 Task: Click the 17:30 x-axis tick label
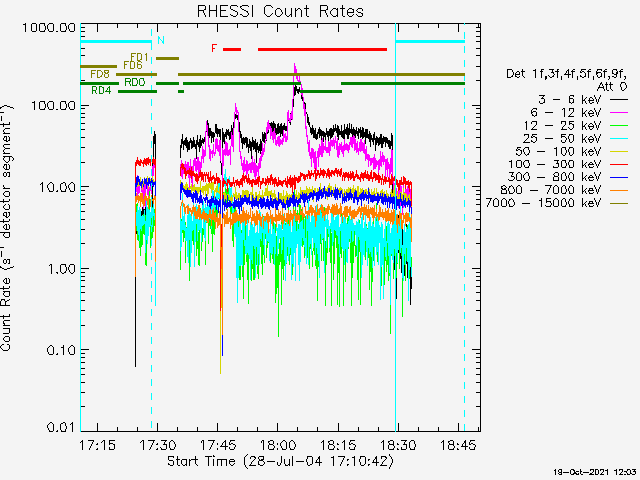158,445
